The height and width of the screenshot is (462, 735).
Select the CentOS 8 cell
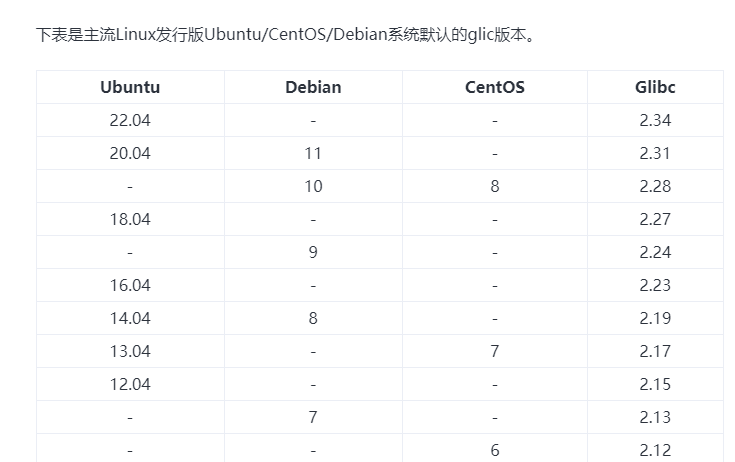click(x=494, y=186)
